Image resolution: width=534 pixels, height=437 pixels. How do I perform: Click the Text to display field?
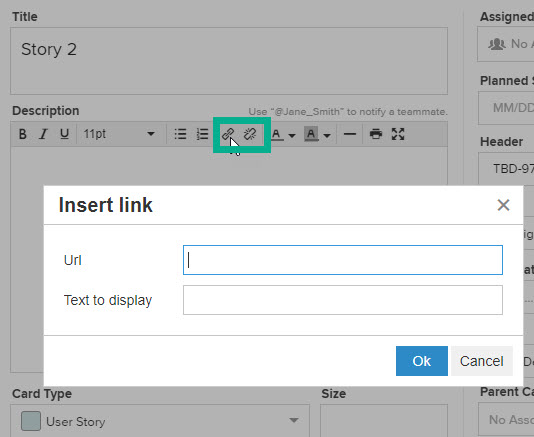point(343,300)
